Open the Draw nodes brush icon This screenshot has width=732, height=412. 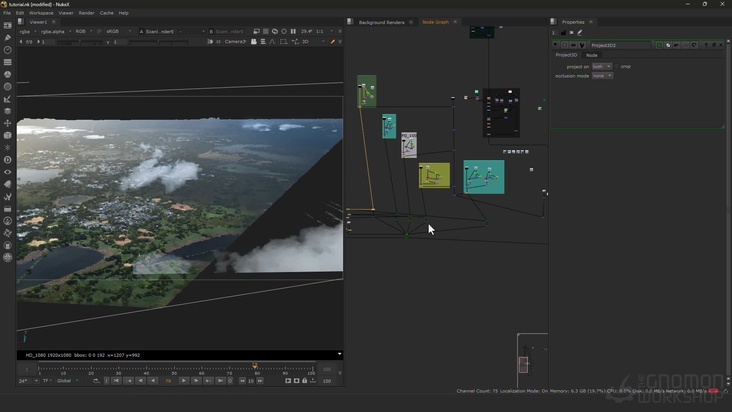click(7, 37)
